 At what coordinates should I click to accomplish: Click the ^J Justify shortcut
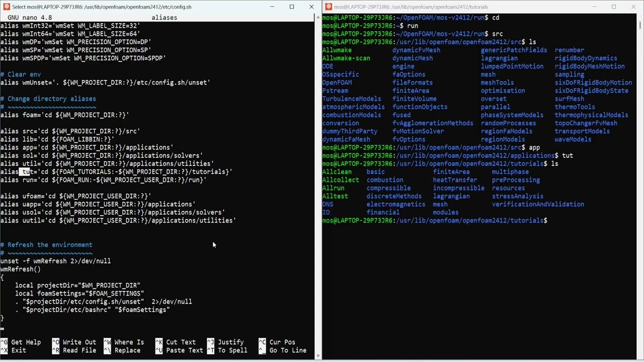point(225,342)
